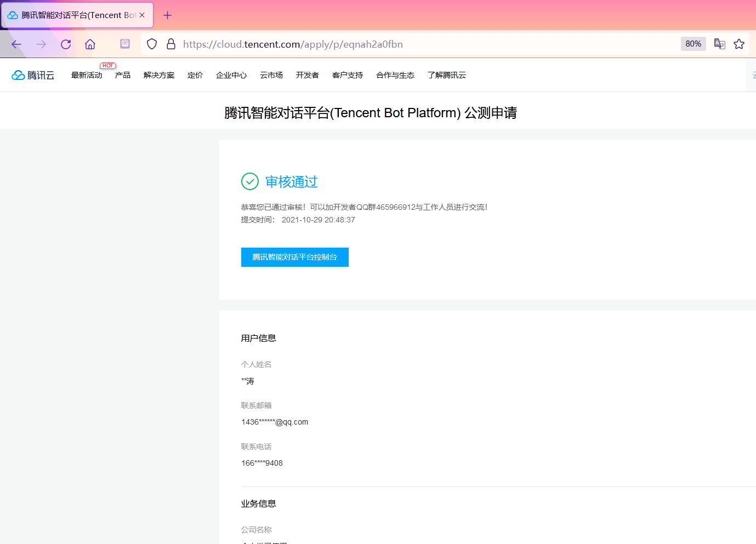The width and height of the screenshot is (756, 544).
Task: Click the masked phone 166****9408
Action: click(262, 463)
